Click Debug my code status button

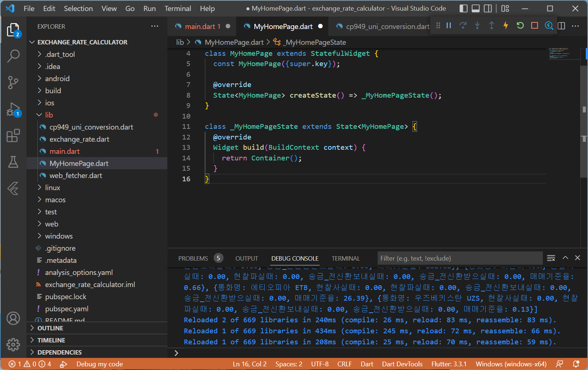point(99,364)
